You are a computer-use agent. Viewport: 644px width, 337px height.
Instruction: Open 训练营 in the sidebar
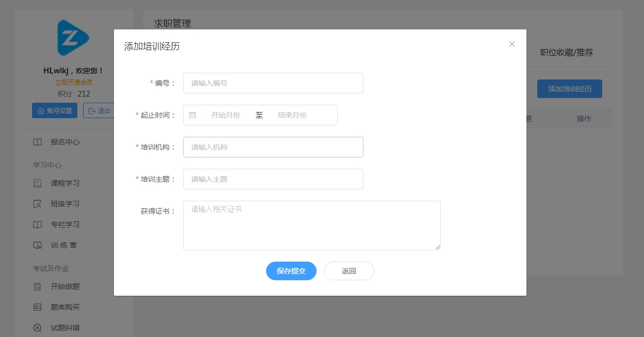[x=63, y=245]
